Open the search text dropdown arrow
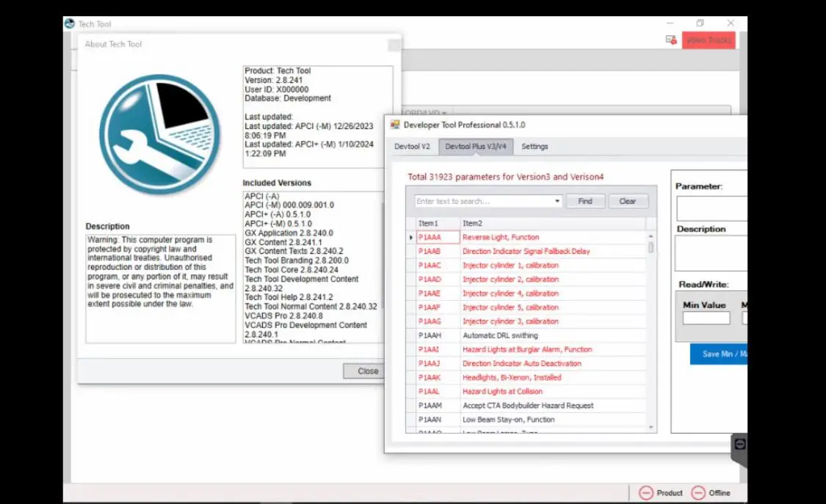This screenshot has width=826, height=504. (x=557, y=202)
